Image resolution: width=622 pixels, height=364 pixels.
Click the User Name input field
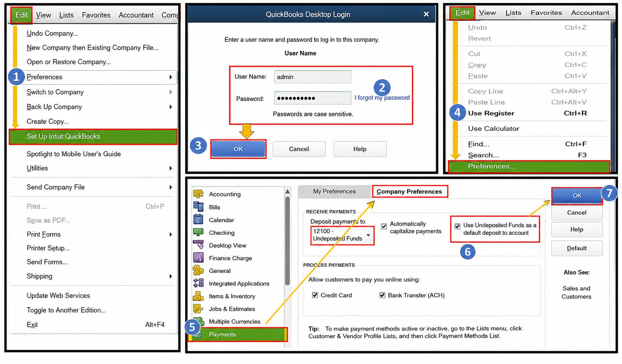[x=313, y=77]
